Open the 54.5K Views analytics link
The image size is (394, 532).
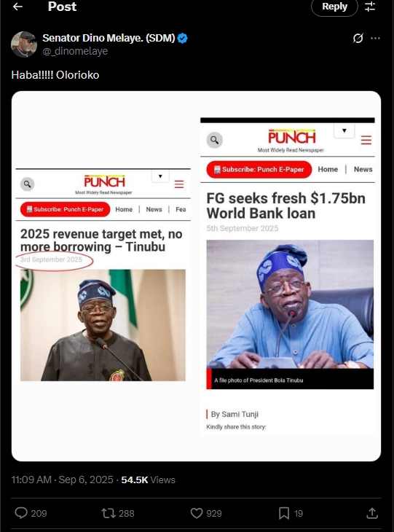[x=148, y=480]
